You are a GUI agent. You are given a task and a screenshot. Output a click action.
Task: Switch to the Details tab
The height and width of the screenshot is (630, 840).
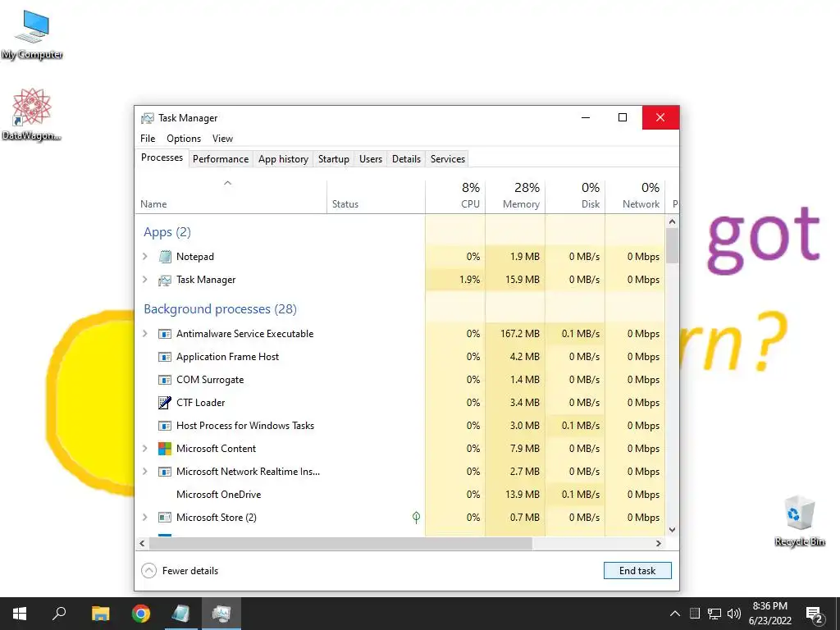tap(406, 159)
